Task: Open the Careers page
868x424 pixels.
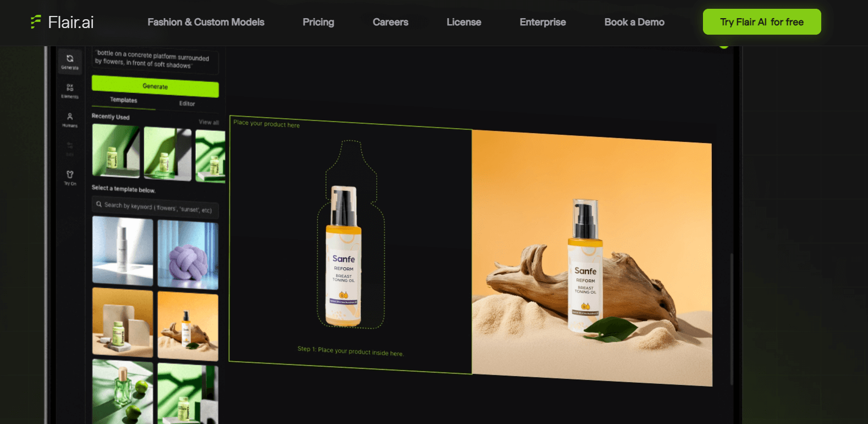Action: coord(391,22)
